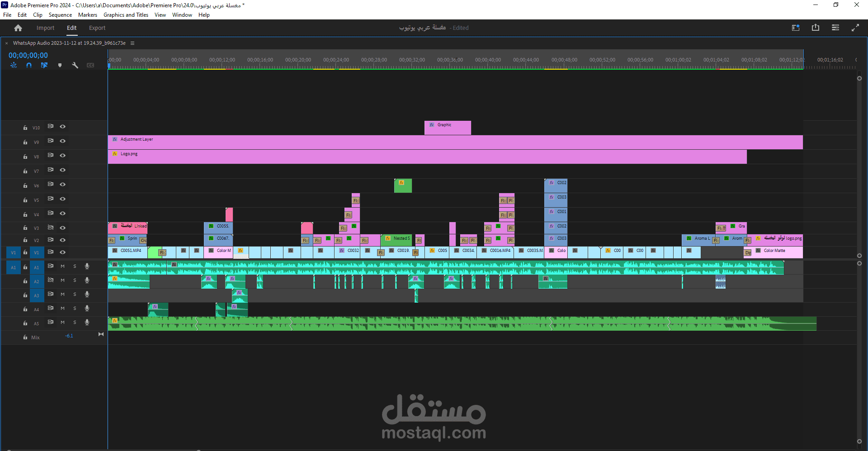Screen dimensions: 868x451
Task: Switch to the Export tab
Action: pyautogui.click(x=97, y=28)
